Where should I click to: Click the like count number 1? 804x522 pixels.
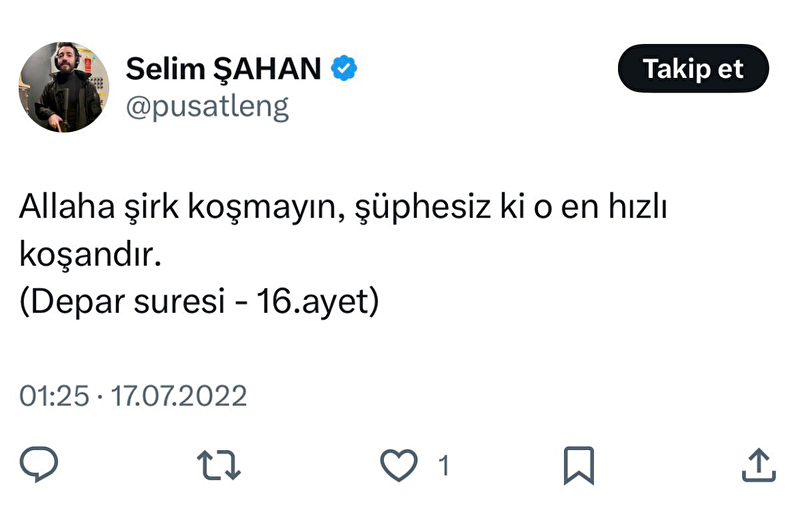pyautogui.click(x=443, y=465)
